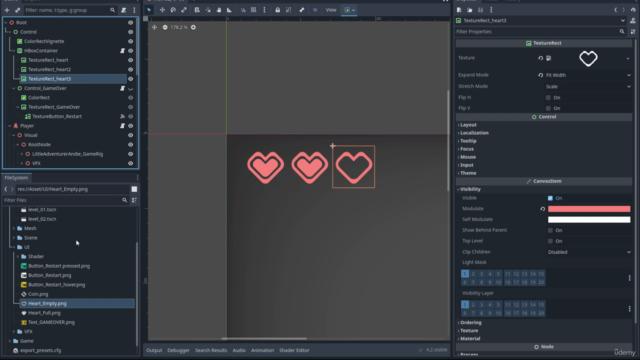The width and height of the screenshot is (640, 360).
Task: Hide the TextureRect_heart3 node
Action: point(131,79)
